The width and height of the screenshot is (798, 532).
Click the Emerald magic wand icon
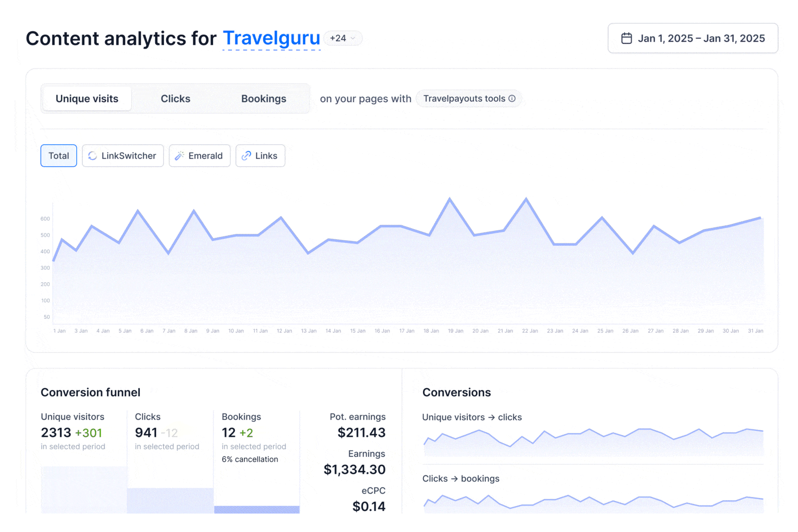click(180, 156)
